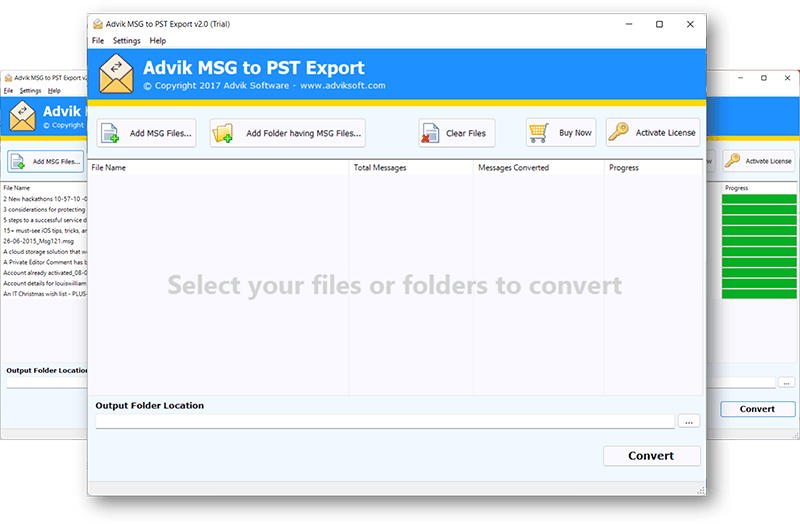Open the Help menu in the front window

[x=158, y=41]
